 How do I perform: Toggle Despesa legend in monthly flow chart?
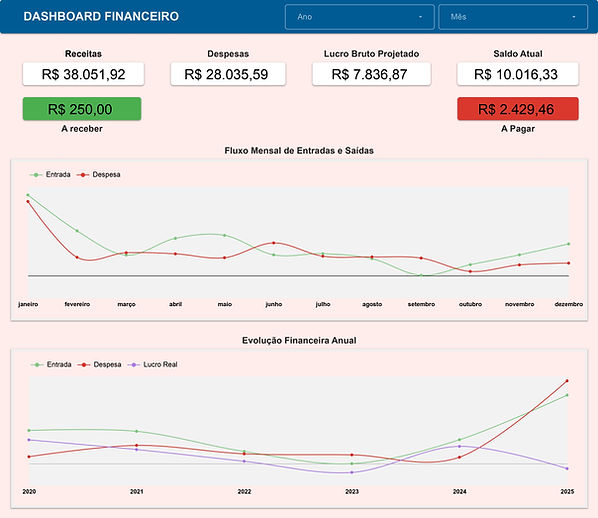(x=99, y=175)
